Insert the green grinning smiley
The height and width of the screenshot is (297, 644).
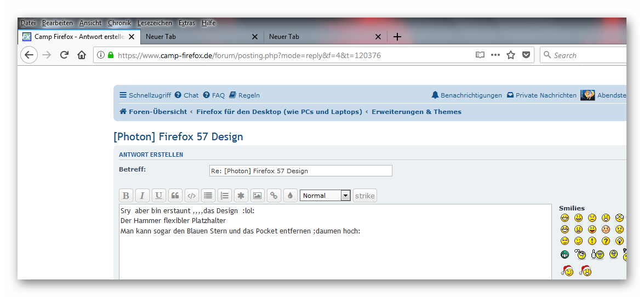(565, 255)
